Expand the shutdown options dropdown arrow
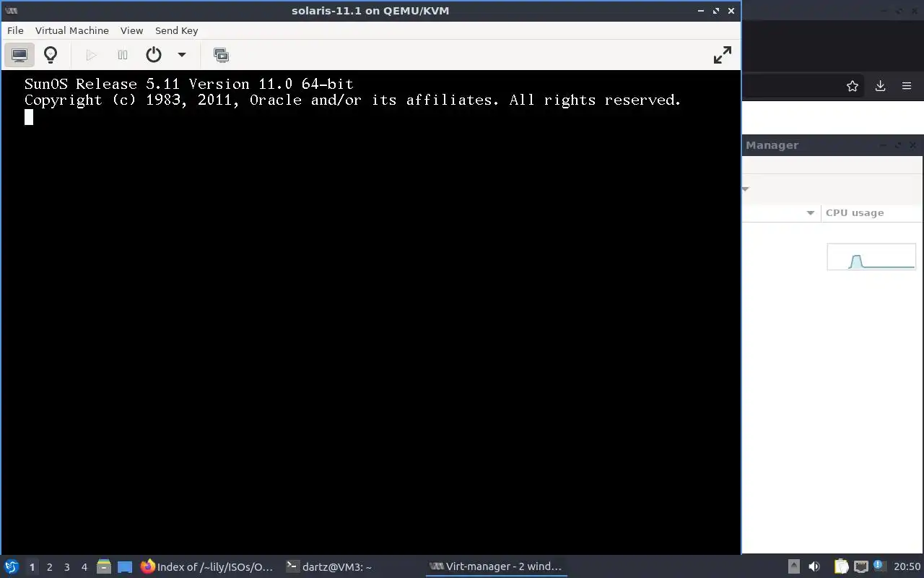The image size is (924, 578). 182,55
